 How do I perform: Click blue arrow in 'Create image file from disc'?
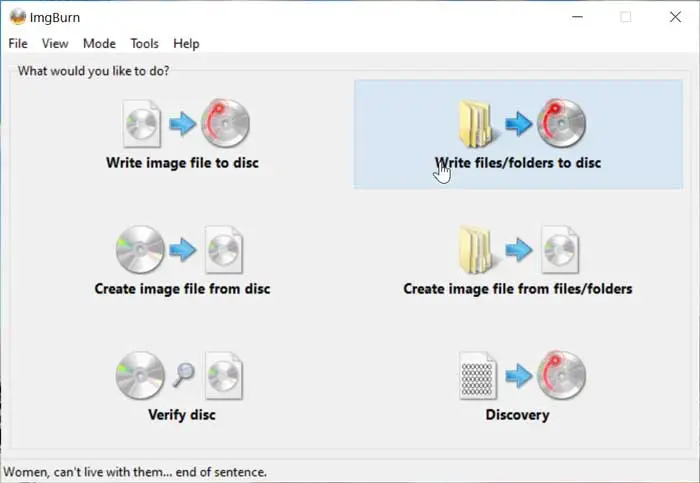[183, 250]
